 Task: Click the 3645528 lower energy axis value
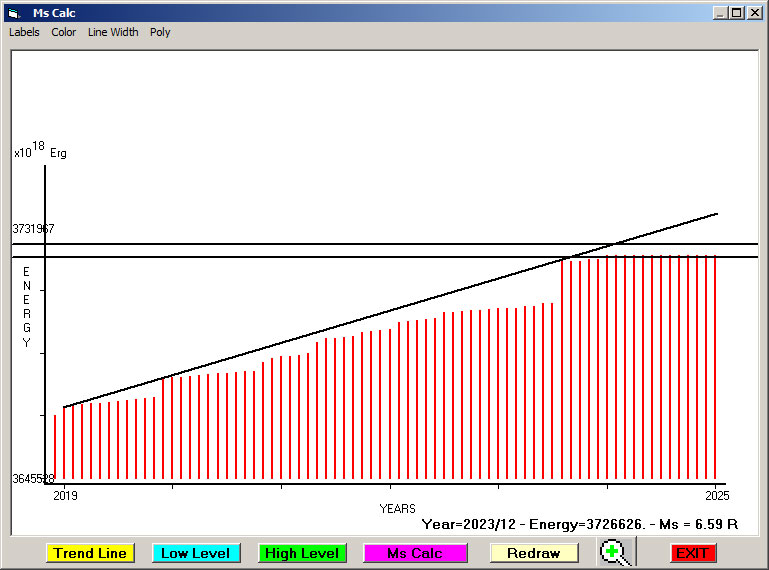(33, 479)
